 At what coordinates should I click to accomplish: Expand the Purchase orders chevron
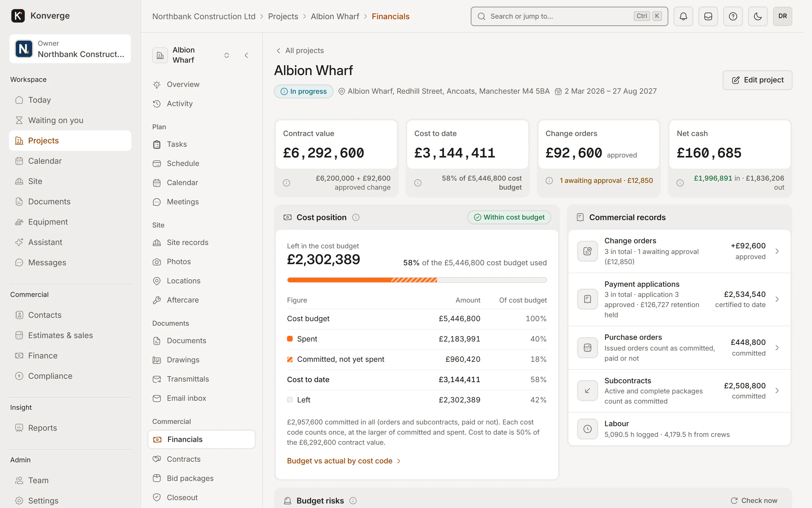pos(777,347)
